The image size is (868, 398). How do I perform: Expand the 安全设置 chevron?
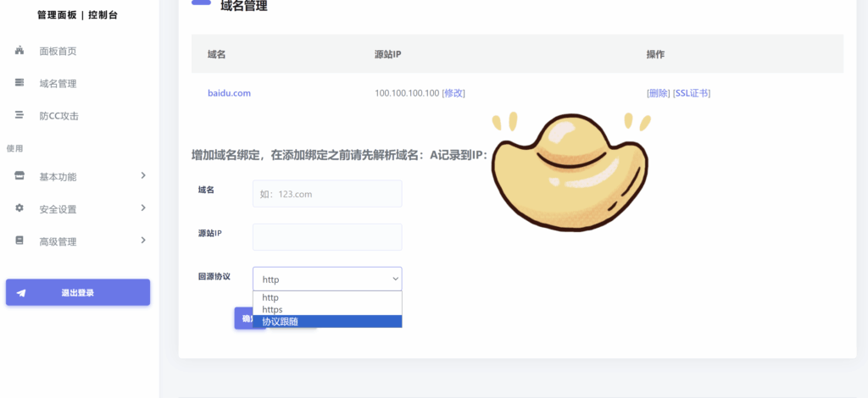143,207
